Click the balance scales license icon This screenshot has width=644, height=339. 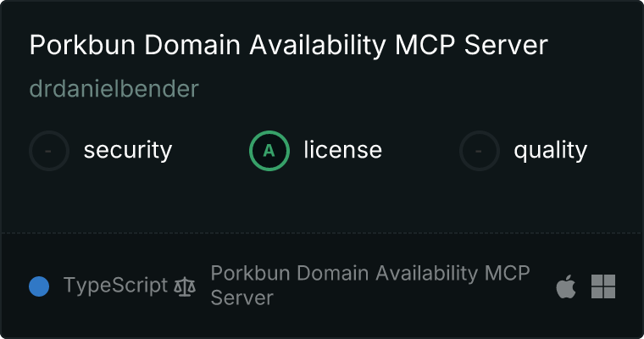(185, 286)
